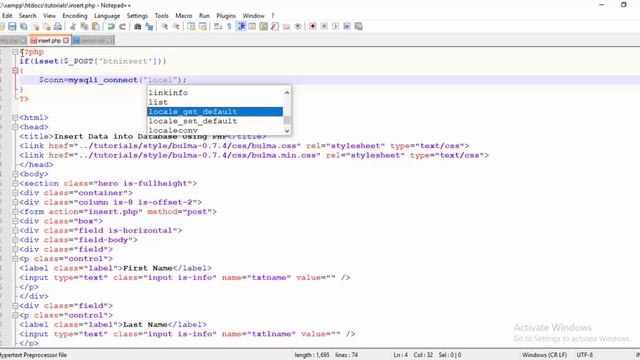640x360 pixels.
Task: Click the Zoom In toolbar icon
Action: point(164,27)
